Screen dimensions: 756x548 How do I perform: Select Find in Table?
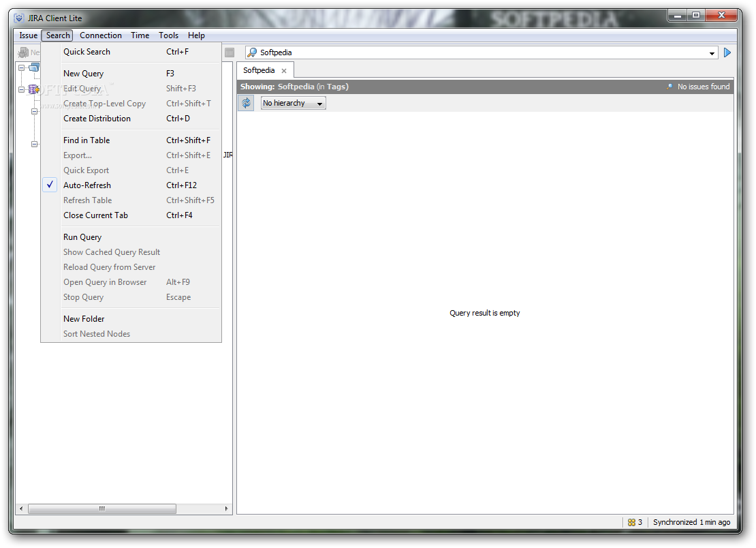pyautogui.click(x=131, y=140)
